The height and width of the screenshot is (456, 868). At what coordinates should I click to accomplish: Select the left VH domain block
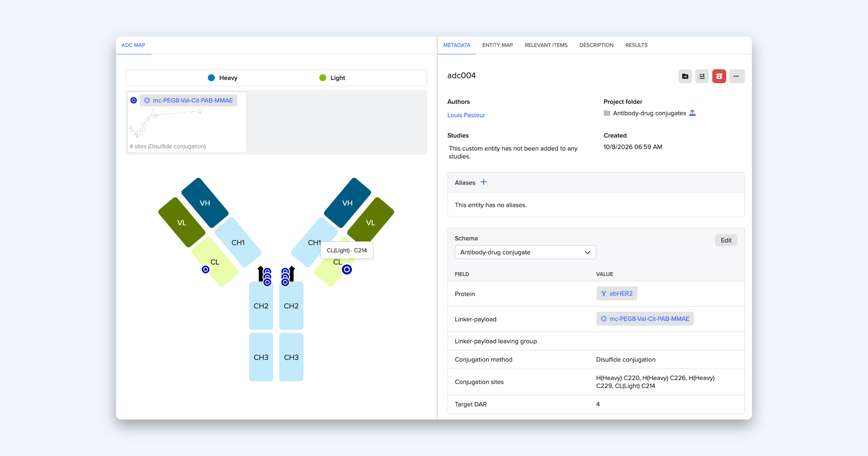click(x=205, y=203)
